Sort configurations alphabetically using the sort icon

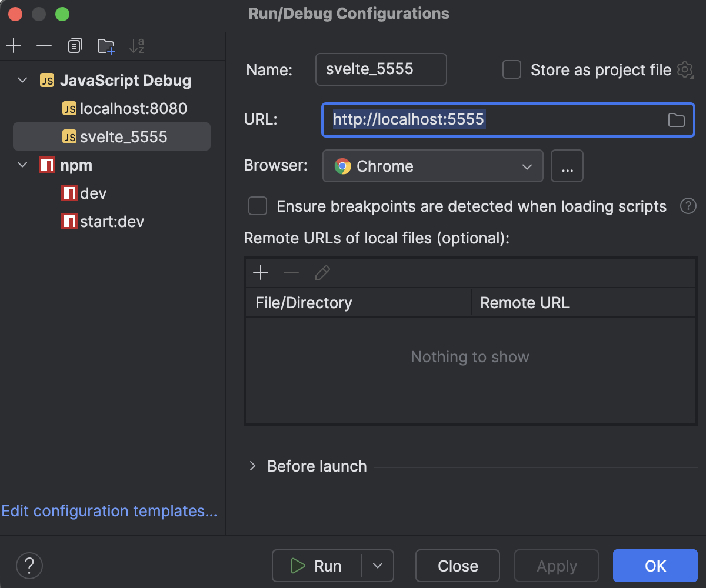[x=136, y=46]
